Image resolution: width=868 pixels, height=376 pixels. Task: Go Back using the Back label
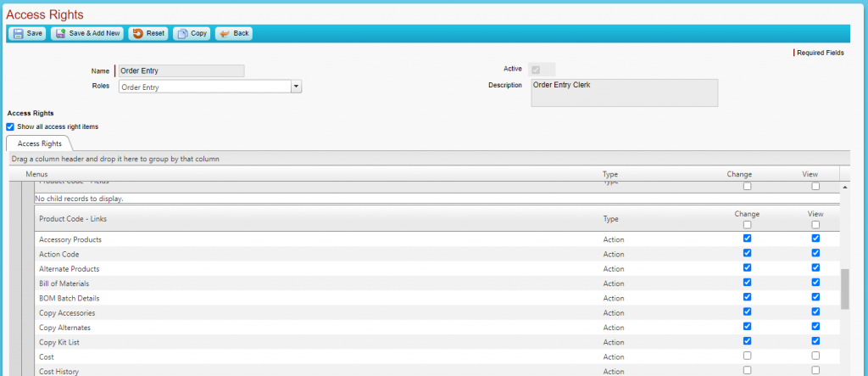241,33
